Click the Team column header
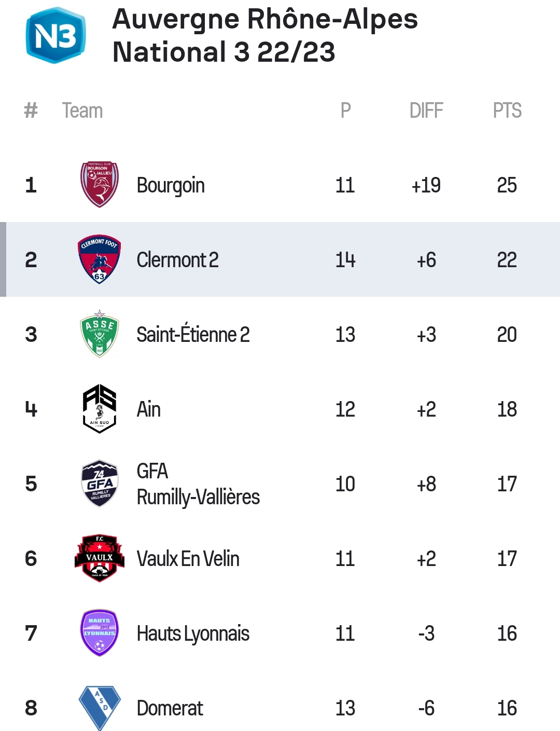 (x=82, y=111)
